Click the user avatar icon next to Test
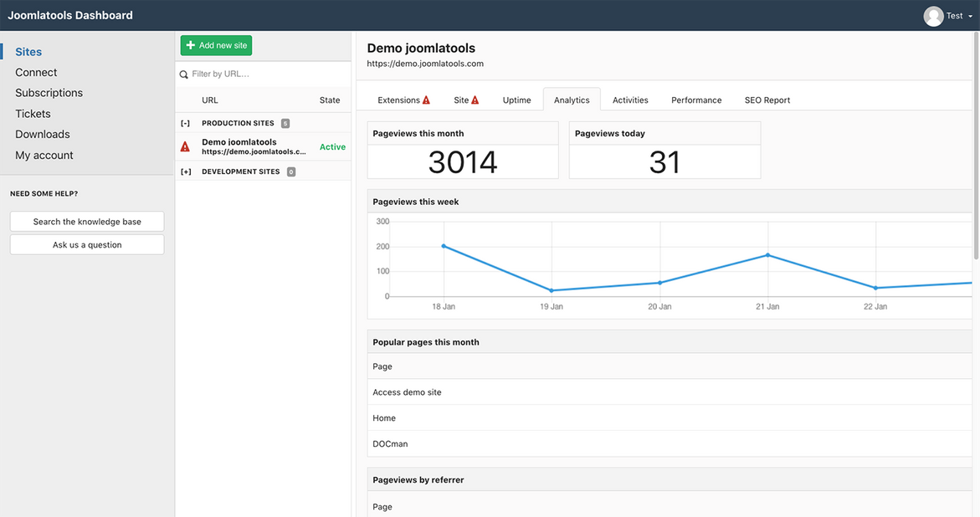The width and height of the screenshot is (980, 517). coord(933,16)
